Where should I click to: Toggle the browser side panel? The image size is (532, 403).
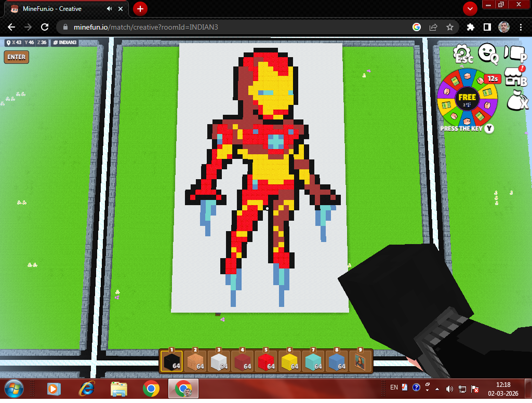487,27
